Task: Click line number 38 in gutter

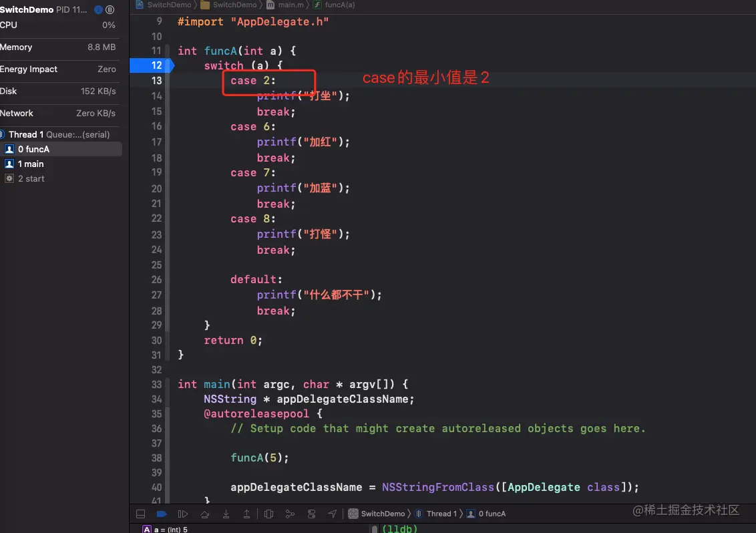Action: [157, 458]
